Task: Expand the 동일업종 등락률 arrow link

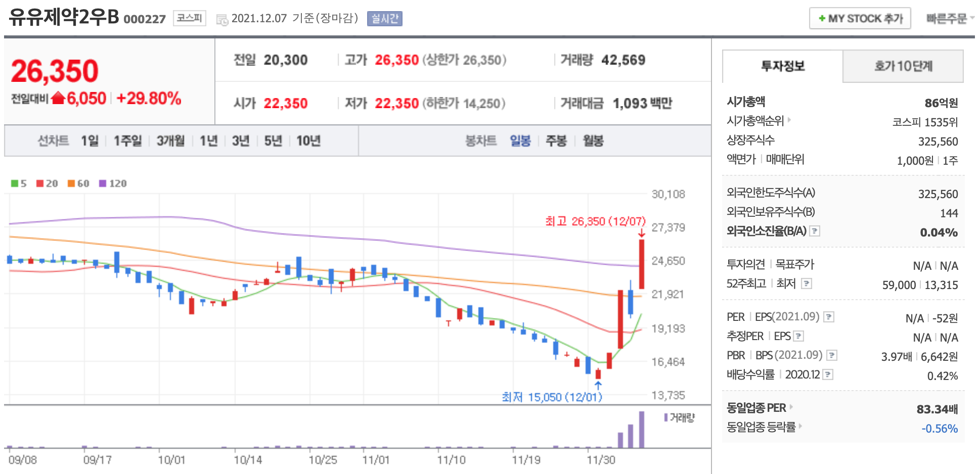Action: pyautogui.click(x=800, y=426)
